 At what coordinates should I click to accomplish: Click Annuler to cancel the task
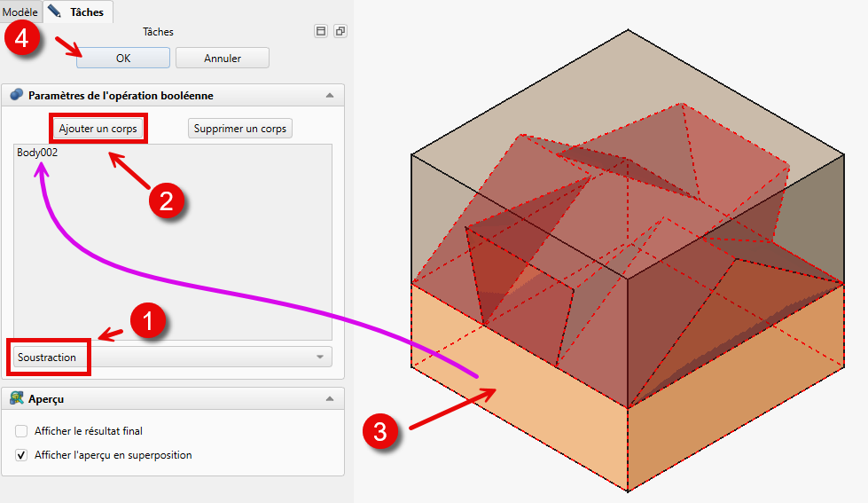pyautogui.click(x=222, y=59)
